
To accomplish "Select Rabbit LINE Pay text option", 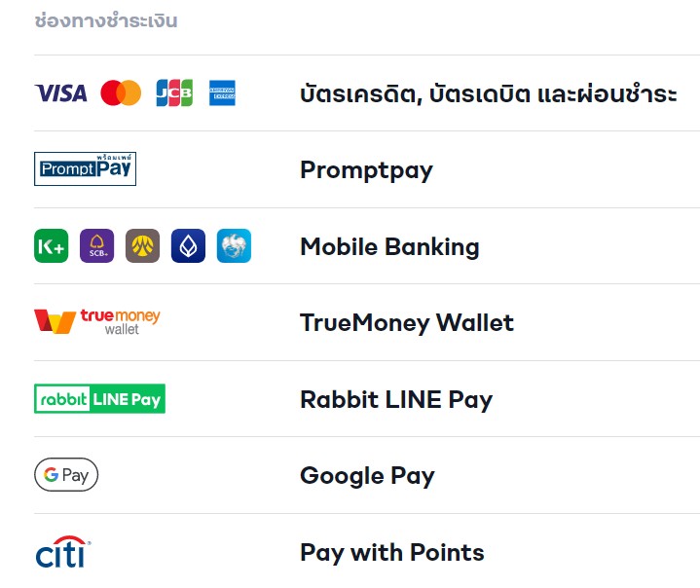I will pos(396,399).
